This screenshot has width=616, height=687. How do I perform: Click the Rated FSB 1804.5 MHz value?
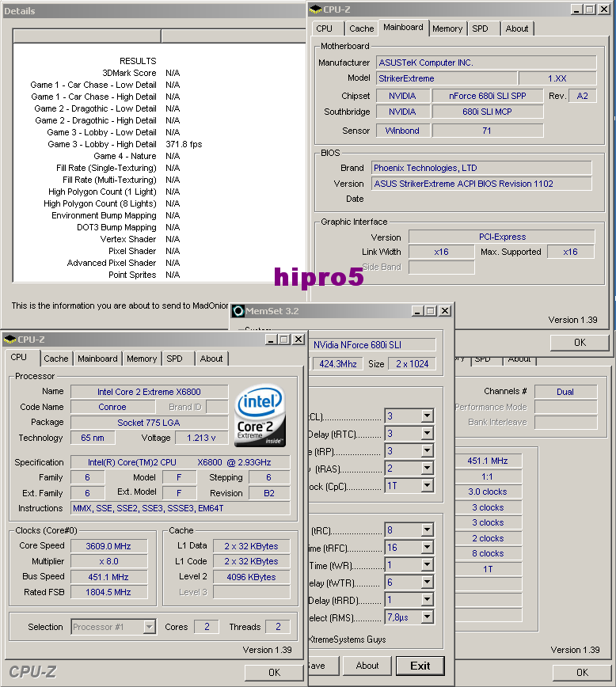(x=108, y=592)
